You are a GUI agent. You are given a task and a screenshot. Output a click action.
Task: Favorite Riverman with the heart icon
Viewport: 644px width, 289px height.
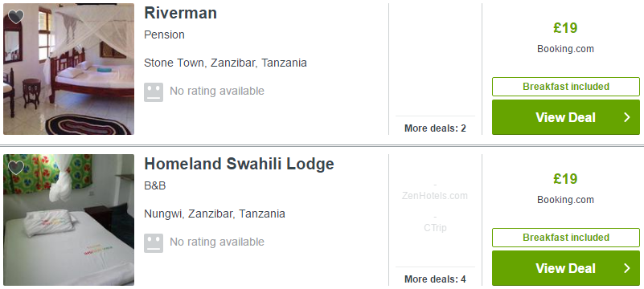pyautogui.click(x=16, y=17)
